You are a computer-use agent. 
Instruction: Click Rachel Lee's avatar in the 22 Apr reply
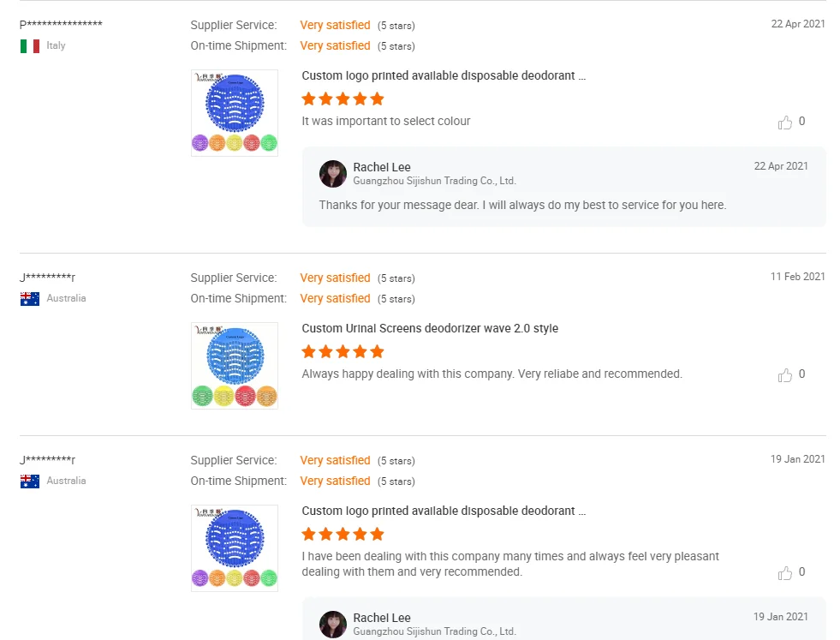point(333,174)
